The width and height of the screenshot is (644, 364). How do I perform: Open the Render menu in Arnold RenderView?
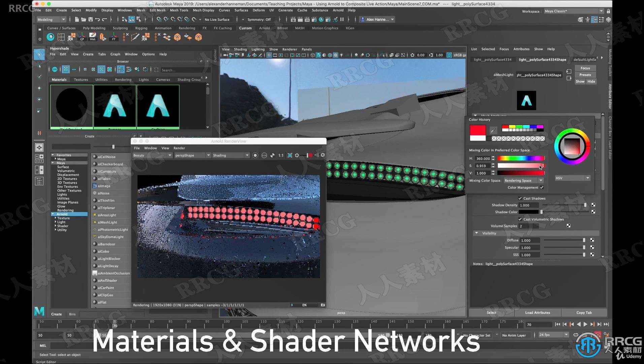coord(179,148)
